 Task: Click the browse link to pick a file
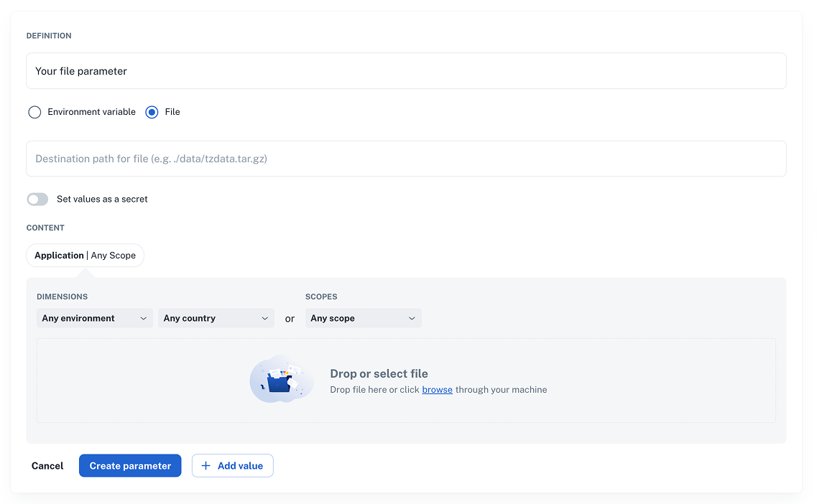pos(437,390)
